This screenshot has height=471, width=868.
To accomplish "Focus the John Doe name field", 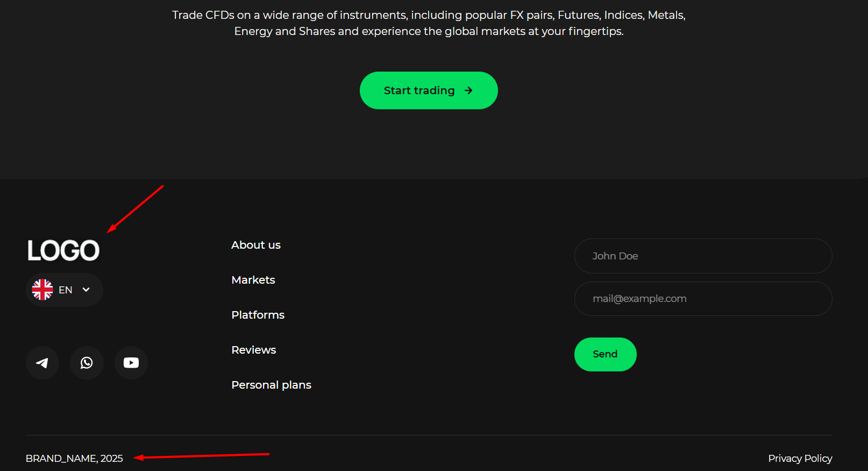I will point(703,256).
